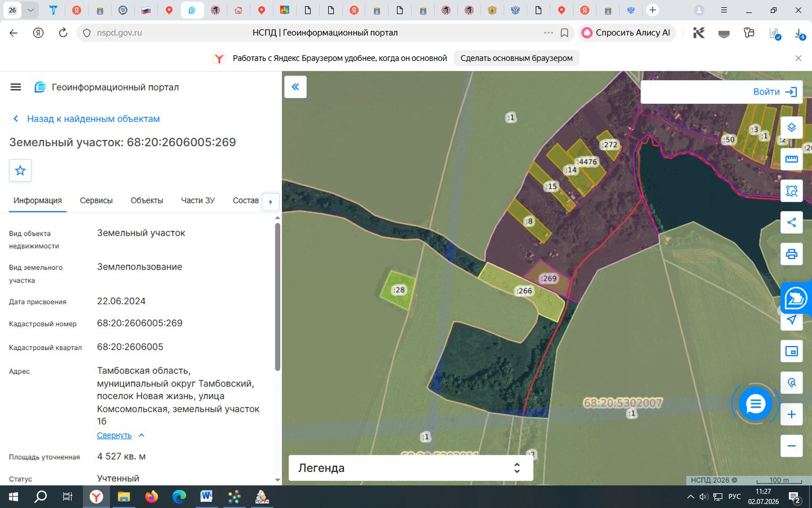Screen dimensions: 812x508
Task: Open the hamburger menu of the portal
Action: (x=16, y=87)
